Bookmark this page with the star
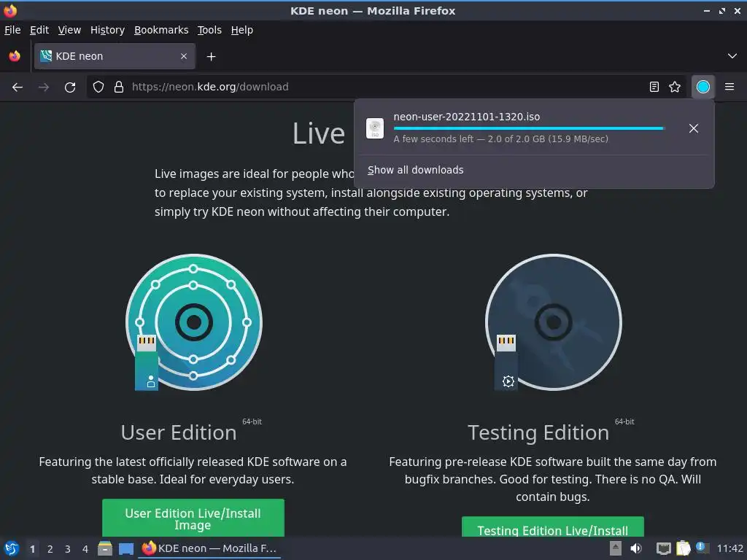Screen dimensions: 747x560 pos(675,87)
